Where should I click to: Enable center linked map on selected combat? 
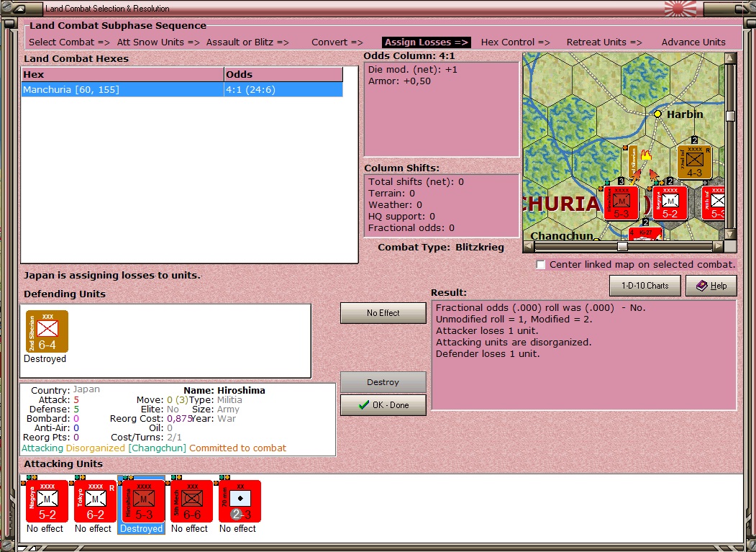tap(541, 264)
